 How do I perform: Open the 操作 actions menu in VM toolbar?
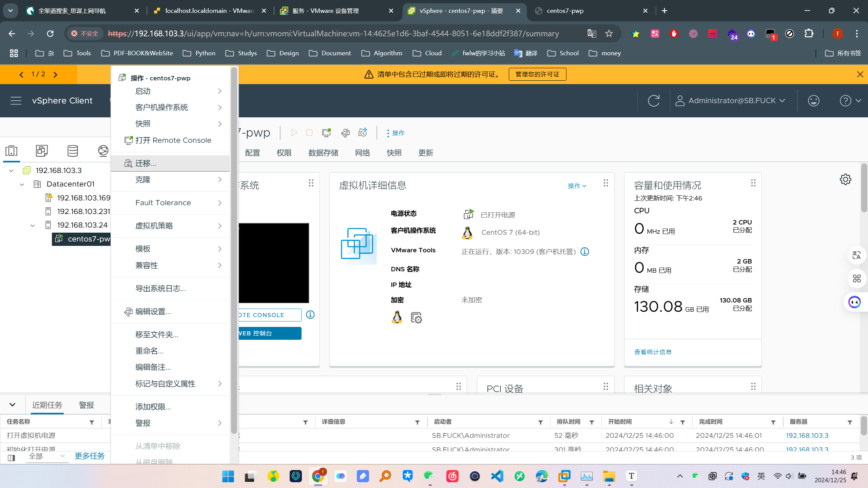(x=396, y=133)
